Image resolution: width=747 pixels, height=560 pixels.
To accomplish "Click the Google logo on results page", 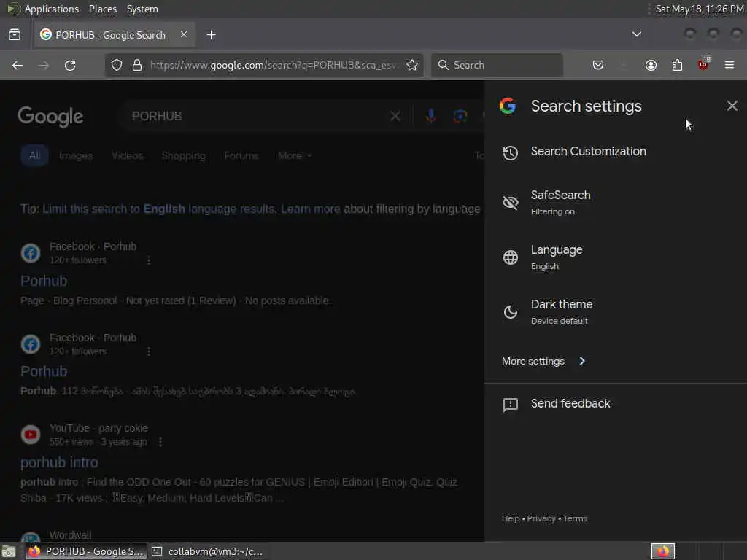I will tap(50, 117).
